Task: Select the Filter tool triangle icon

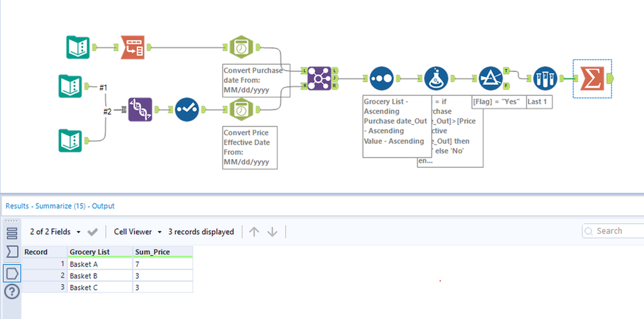Action: click(x=491, y=78)
